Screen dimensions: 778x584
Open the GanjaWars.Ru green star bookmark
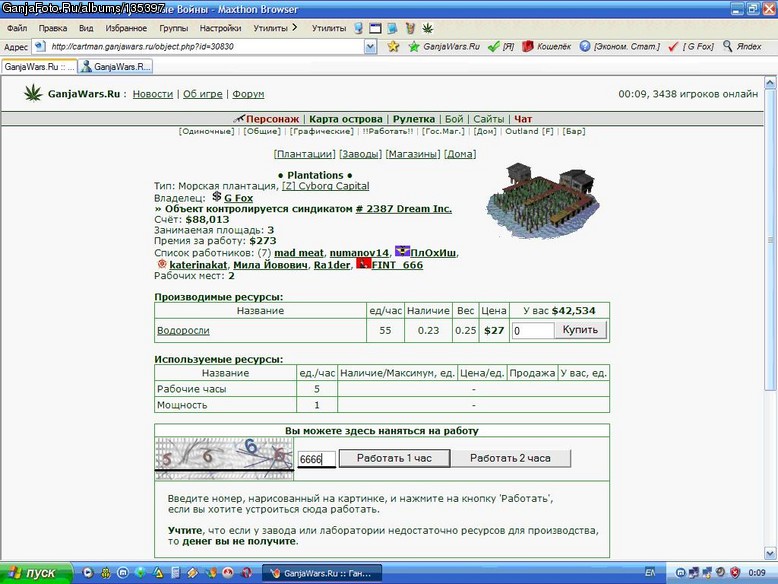(444, 47)
